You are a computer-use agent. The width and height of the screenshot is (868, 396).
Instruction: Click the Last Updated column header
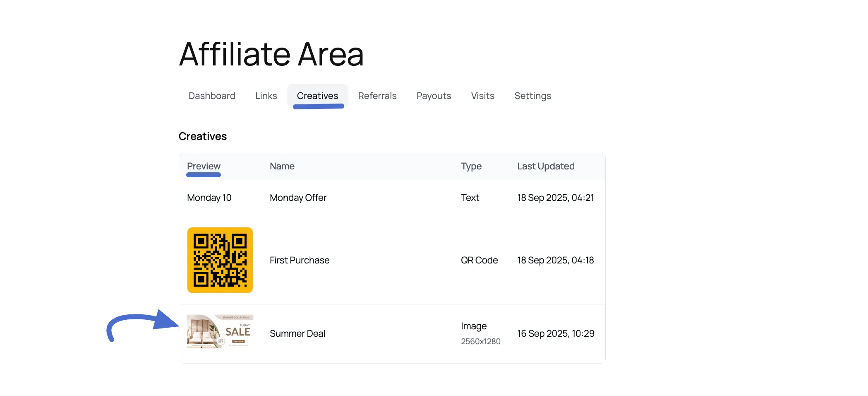tap(545, 167)
